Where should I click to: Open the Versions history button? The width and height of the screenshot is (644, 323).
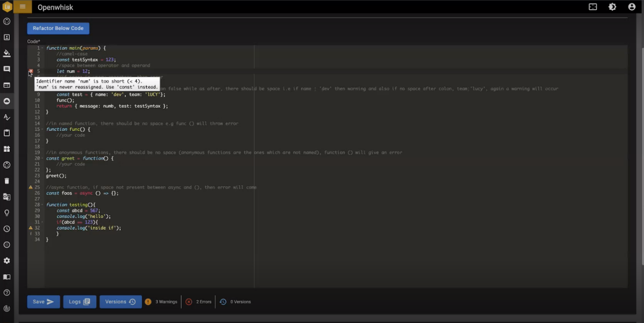click(121, 302)
